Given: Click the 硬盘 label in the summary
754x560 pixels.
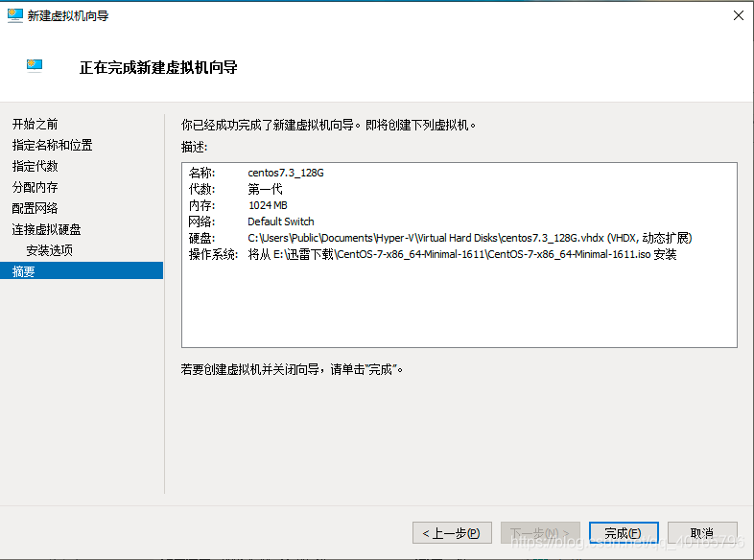Looking at the screenshot, I should click(x=202, y=238).
